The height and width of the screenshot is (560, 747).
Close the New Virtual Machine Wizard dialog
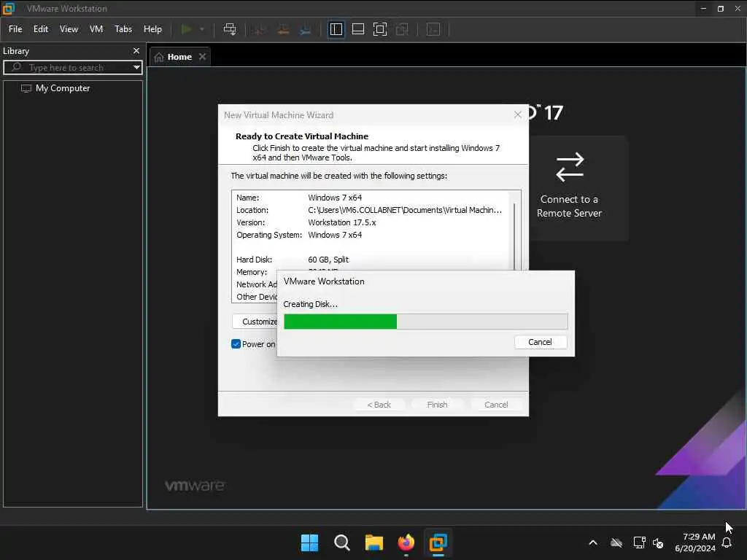518,114
